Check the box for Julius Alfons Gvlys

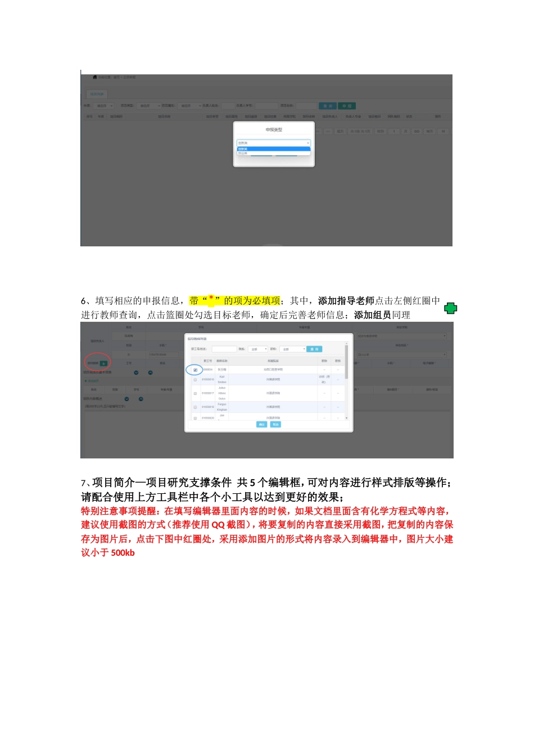click(195, 393)
